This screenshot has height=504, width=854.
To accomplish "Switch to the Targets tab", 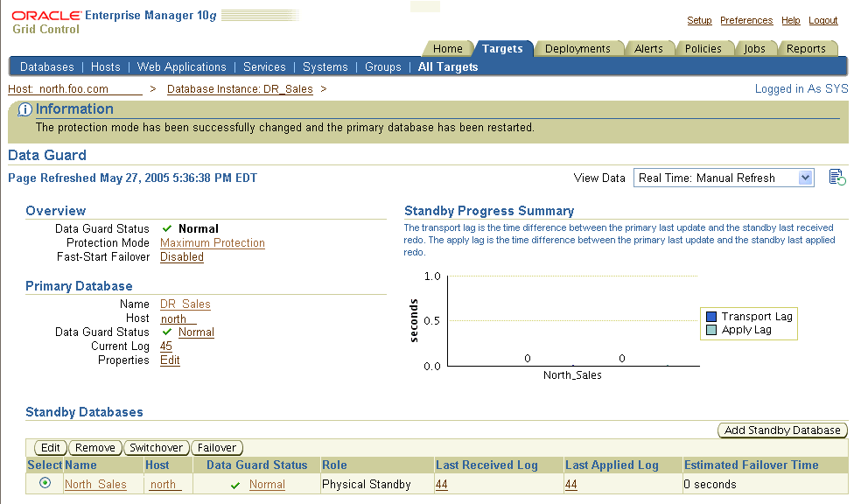I will 504,49.
